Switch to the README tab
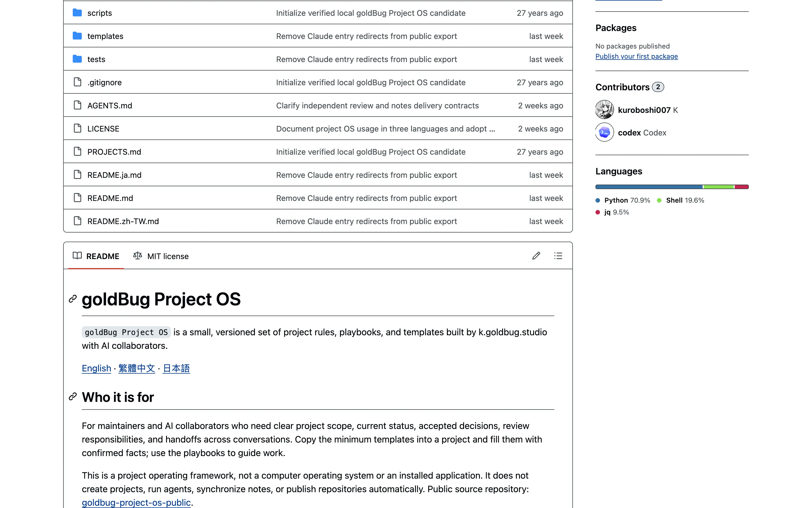Image resolution: width=812 pixels, height=508 pixels. (x=96, y=256)
